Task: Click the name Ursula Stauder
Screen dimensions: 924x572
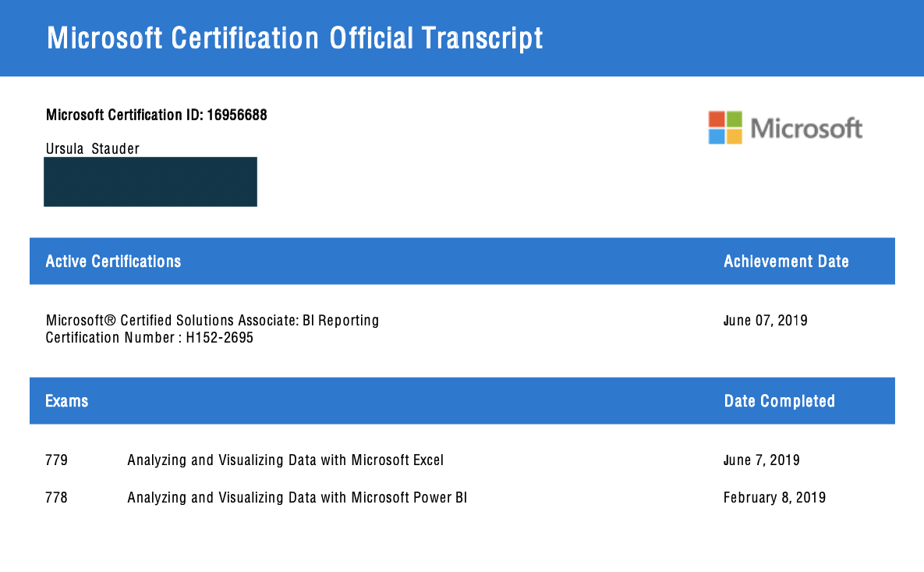Action: [93, 148]
